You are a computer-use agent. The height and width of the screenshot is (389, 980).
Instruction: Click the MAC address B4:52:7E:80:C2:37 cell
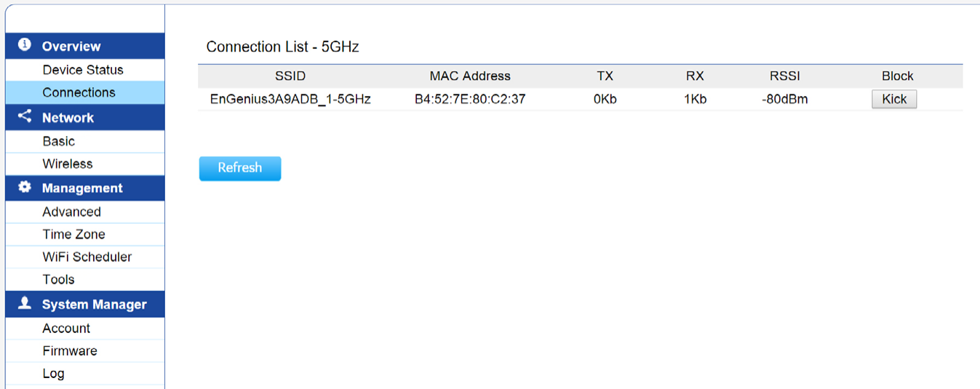[x=470, y=100]
